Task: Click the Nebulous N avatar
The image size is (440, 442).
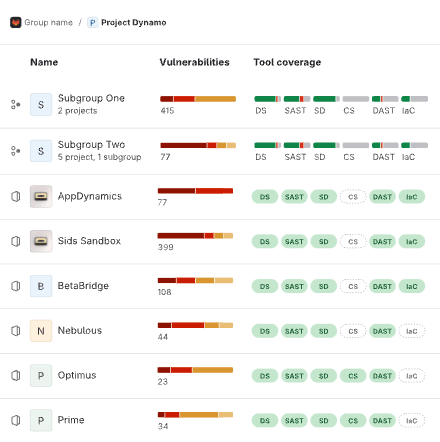Action: 41,331
